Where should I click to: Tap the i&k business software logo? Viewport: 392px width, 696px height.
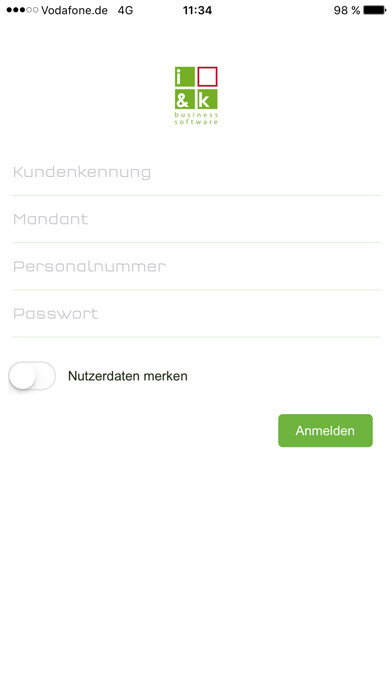(x=196, y=95)
